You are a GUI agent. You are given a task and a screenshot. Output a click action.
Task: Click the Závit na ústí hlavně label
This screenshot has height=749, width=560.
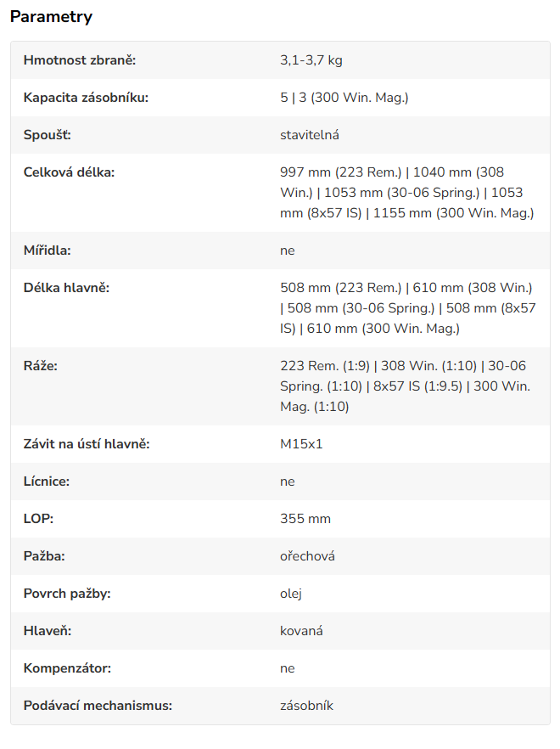[x=87, y=444]
